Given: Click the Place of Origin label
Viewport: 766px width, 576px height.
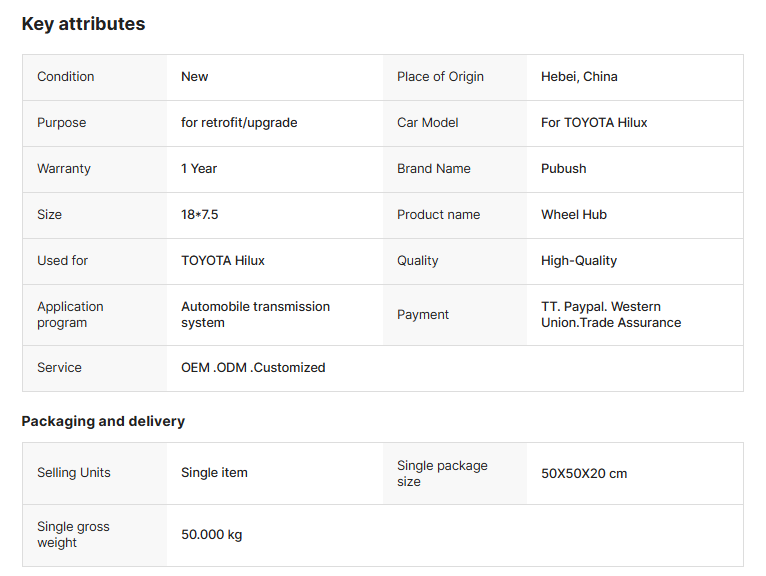Looking at the screenshot, I should click(x=440, y=77).
